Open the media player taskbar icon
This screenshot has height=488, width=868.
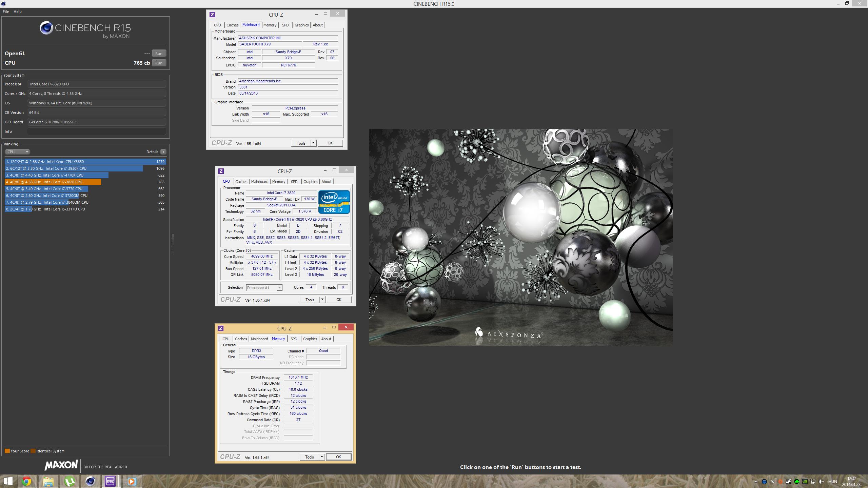(x=132, y=481)
